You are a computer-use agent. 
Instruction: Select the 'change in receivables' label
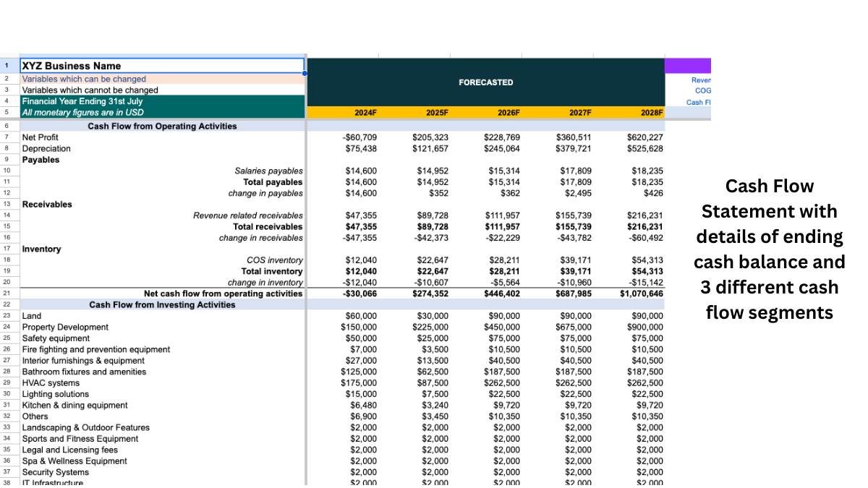[261, 238]
